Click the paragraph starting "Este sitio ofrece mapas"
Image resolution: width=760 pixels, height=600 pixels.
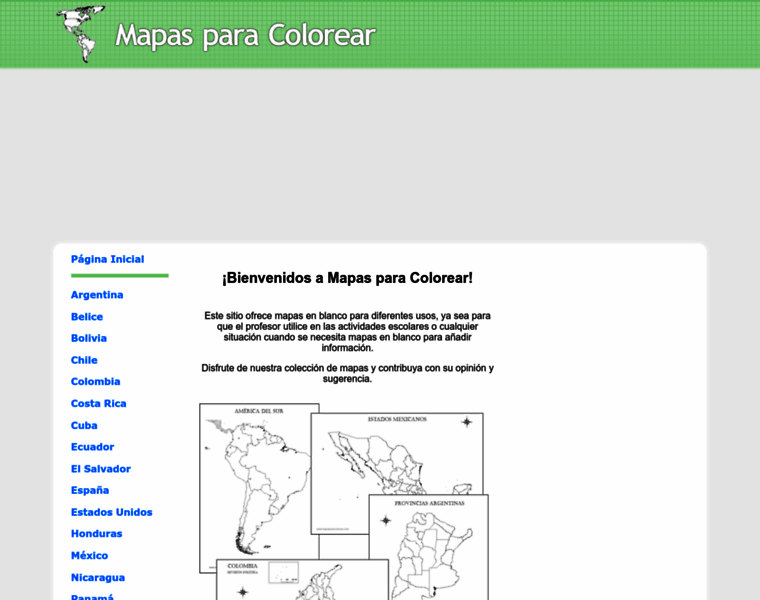tap(347, 332)
